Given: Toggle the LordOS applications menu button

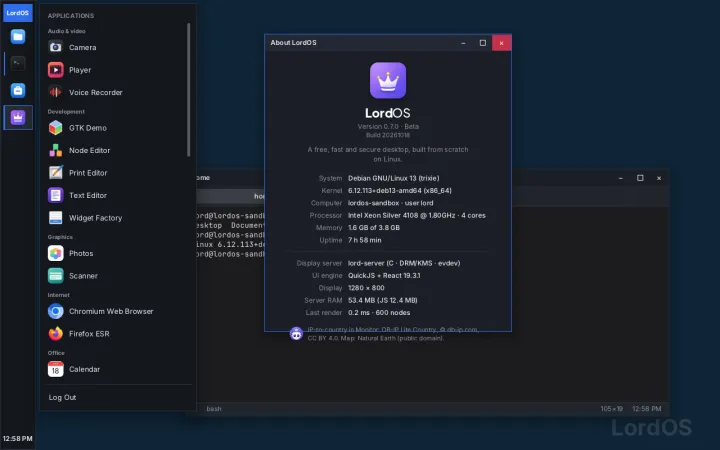Looking at the screenshot, I should (x=18, y=13).
